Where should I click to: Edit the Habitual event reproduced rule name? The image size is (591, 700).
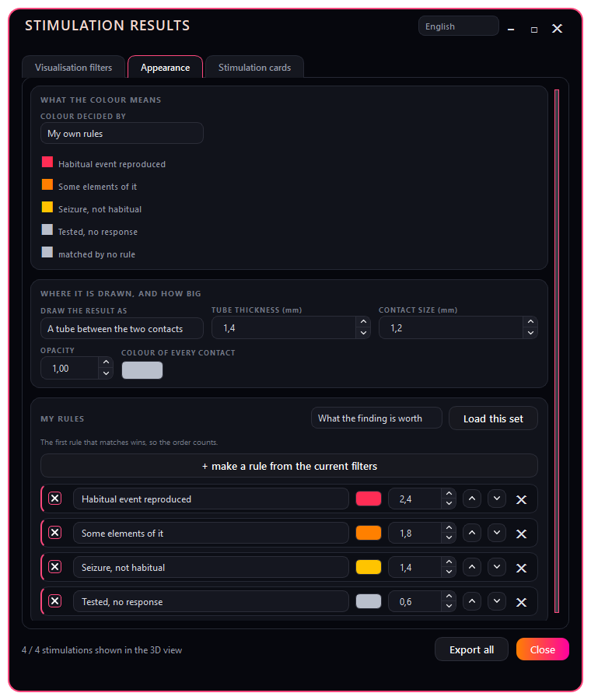click(x=211, y=499)
